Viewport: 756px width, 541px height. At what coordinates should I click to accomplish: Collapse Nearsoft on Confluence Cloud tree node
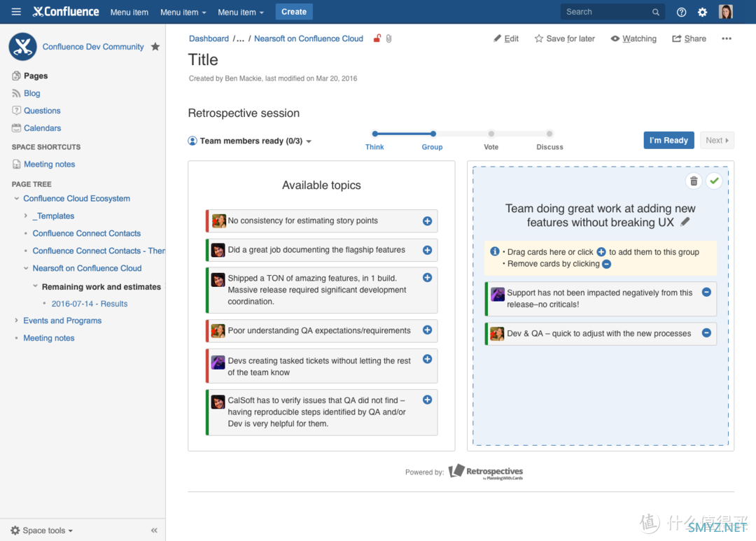[x=26, y=268]
